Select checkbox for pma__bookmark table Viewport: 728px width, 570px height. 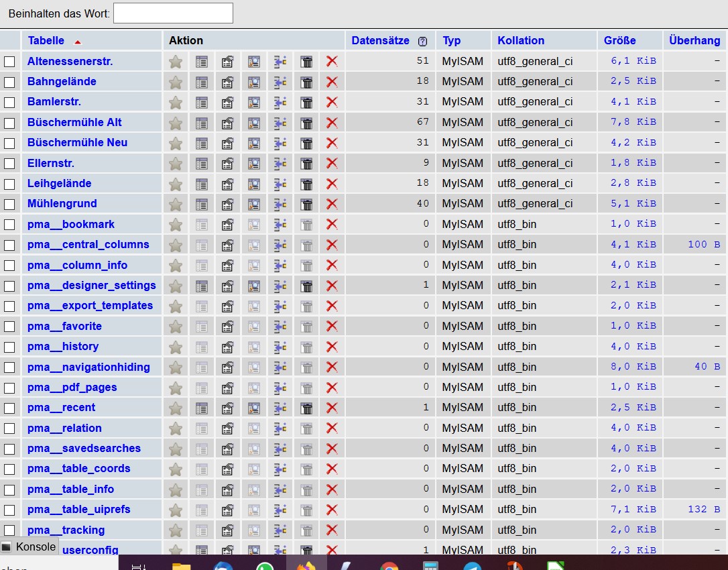click(9, 225)
